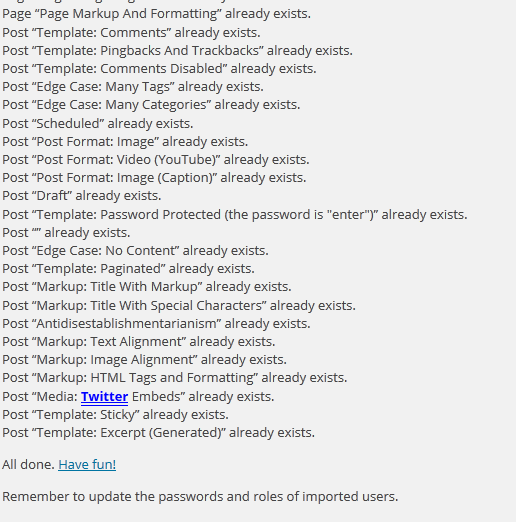Click the 'Markup: Text Alignment' line

139,342
